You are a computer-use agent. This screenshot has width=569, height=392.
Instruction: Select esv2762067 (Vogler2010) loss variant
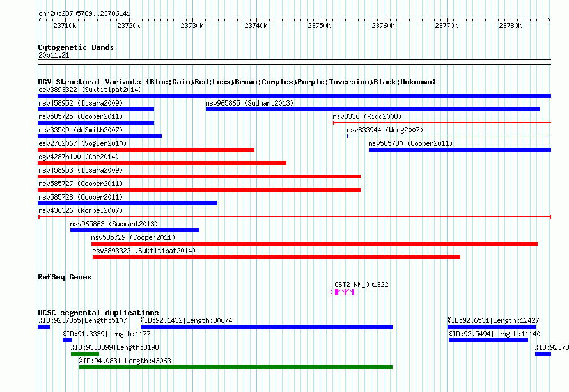tap(146, 150)
